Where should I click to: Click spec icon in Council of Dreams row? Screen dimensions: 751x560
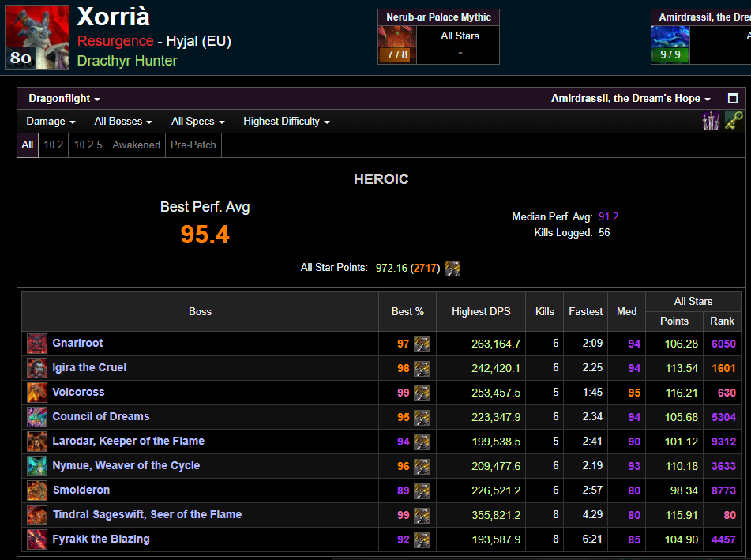coord(422,417)
